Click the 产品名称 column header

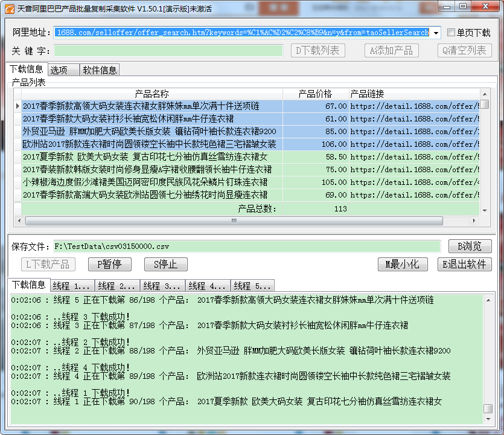[x=152, y=94]
